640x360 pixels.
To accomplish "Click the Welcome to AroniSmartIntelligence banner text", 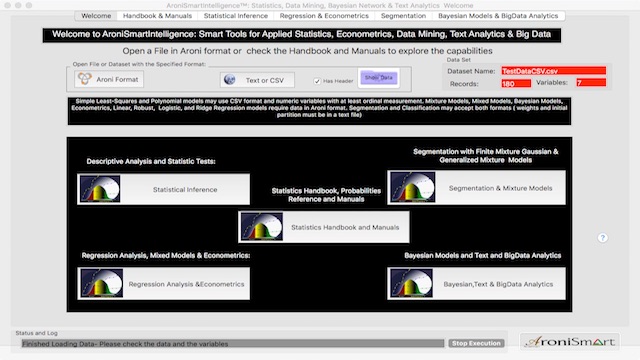I will [301, 34].
